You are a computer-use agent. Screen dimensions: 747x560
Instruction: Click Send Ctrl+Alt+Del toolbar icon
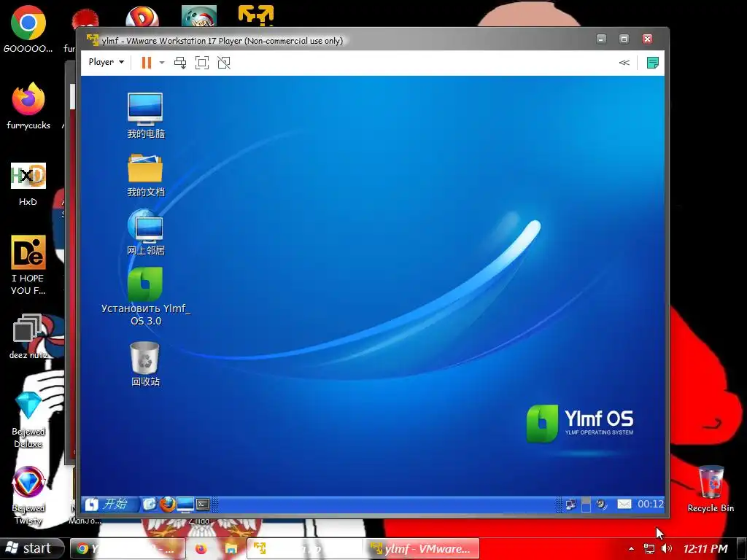(x=180, y=63)
